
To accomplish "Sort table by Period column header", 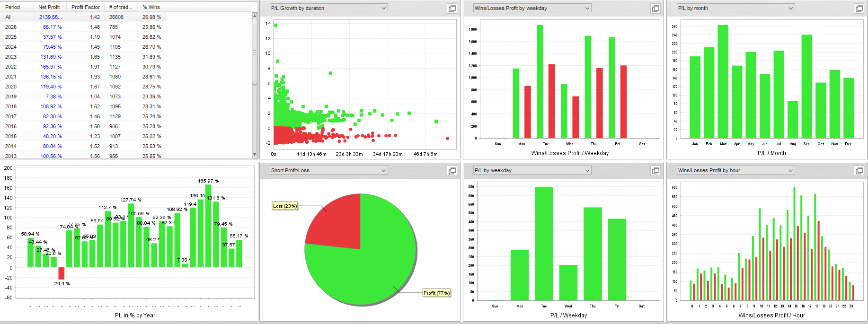I will (x=17, y=7).
